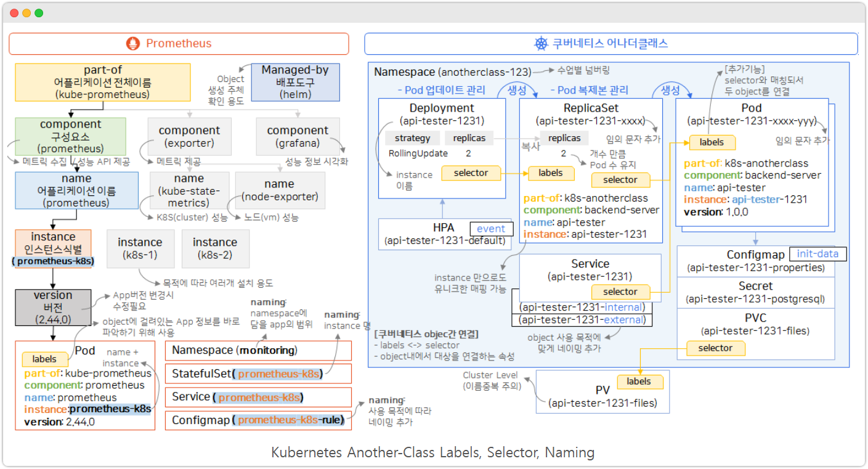
Task: Click the PV (api-tester-1231-files) title
Action: click(602, 397)
